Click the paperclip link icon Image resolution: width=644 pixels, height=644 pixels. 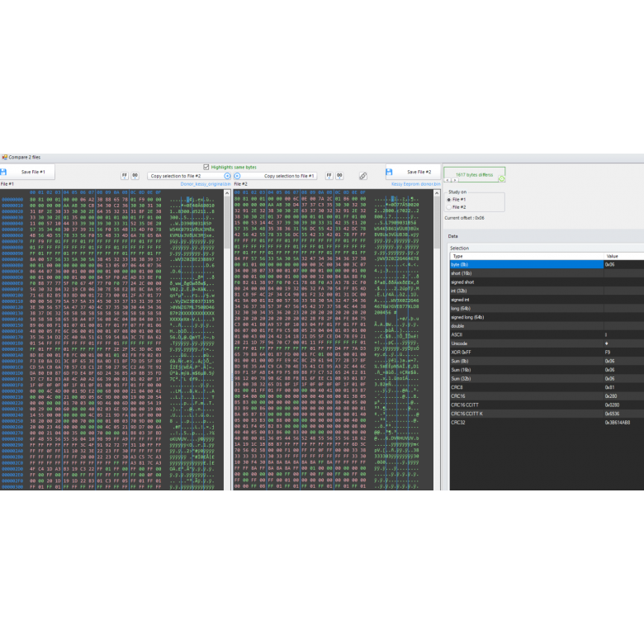pyautogui.click(x=362, y=176)
